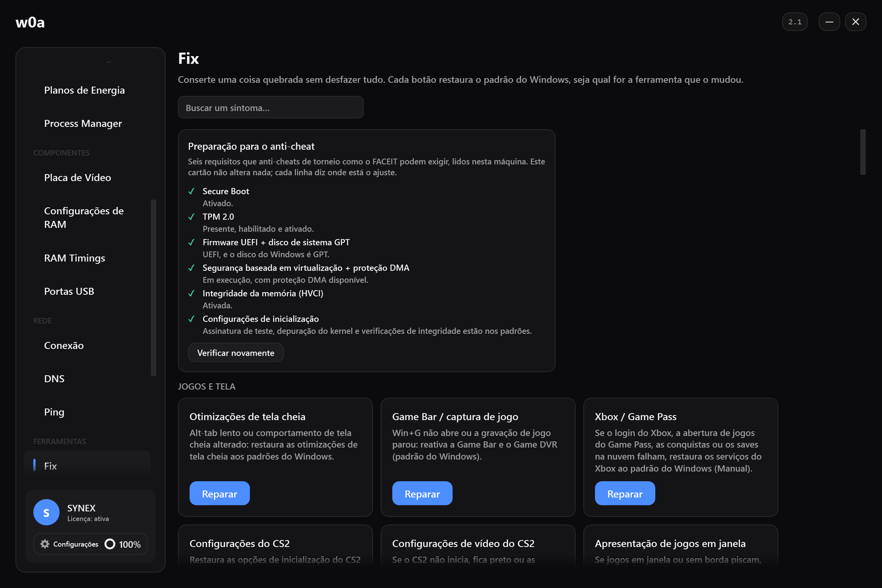Click Preparação para o anti-cheat heading
This screenshot has width=882, height=588.
(x=251, y=146)
